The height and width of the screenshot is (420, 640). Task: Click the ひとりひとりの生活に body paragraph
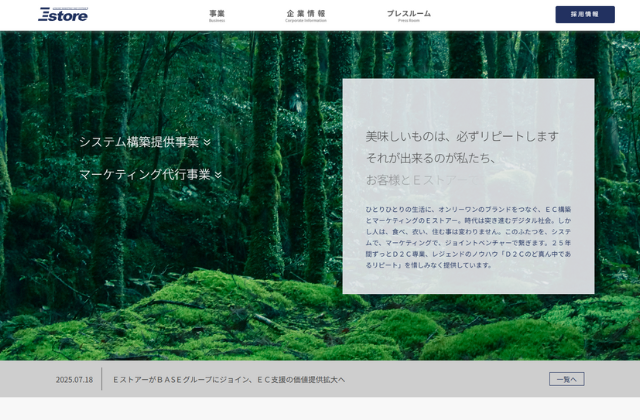click(468, 237)
